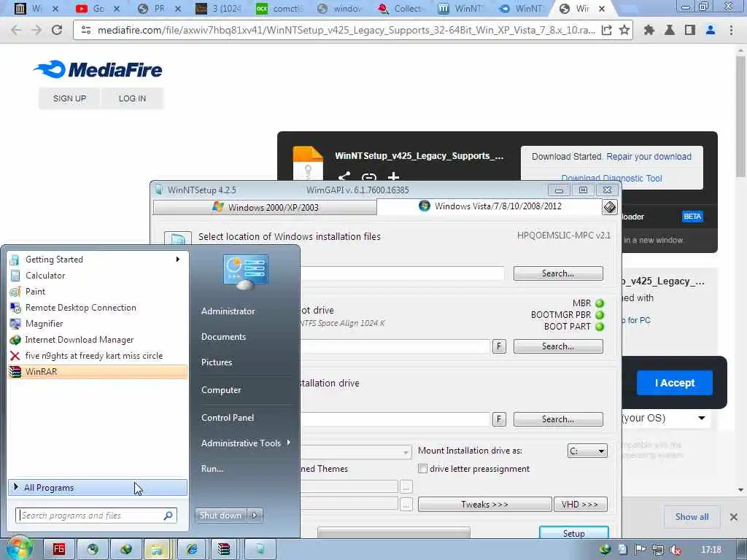Click Search for the boot drive
Screen dimensions: 747x560
click(558, 346)
